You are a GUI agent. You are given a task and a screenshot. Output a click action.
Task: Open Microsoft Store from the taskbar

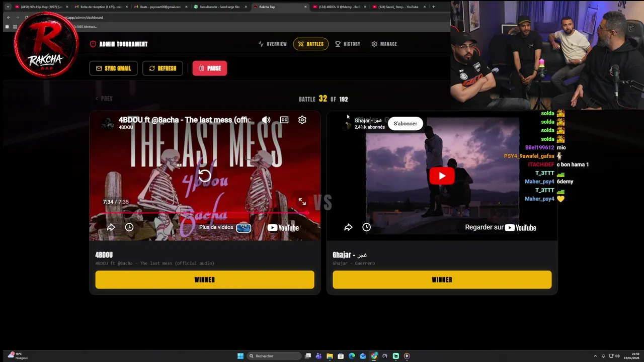point(341,356)
